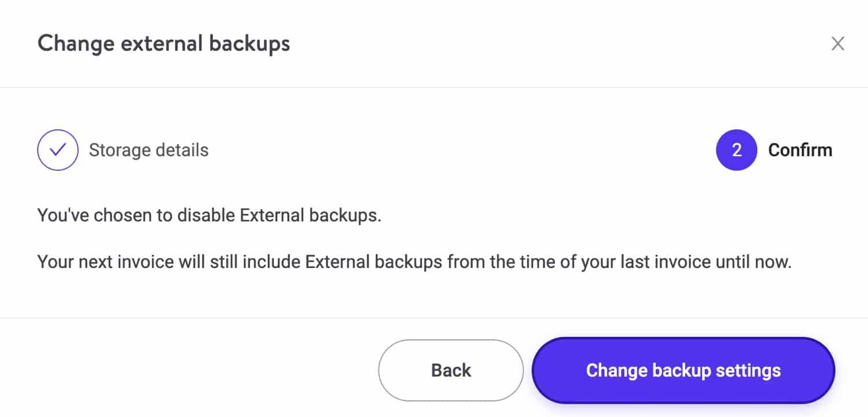The image size is (868, 417).
Task: Confirm with Change backup settings button
Action: [683, 370]
